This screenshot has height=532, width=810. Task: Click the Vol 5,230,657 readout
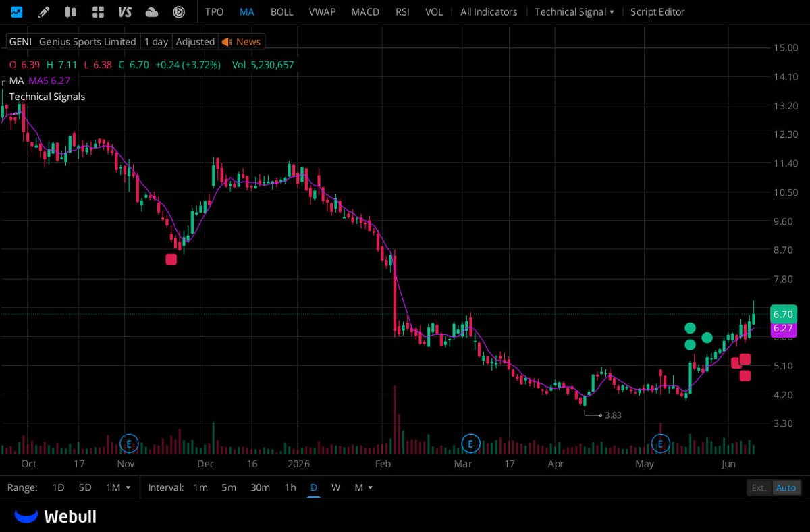(263, 65)
